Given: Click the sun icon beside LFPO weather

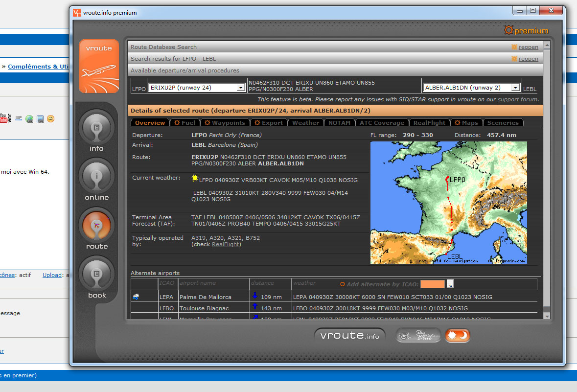Looking at the screenshot, I should 195,179.
